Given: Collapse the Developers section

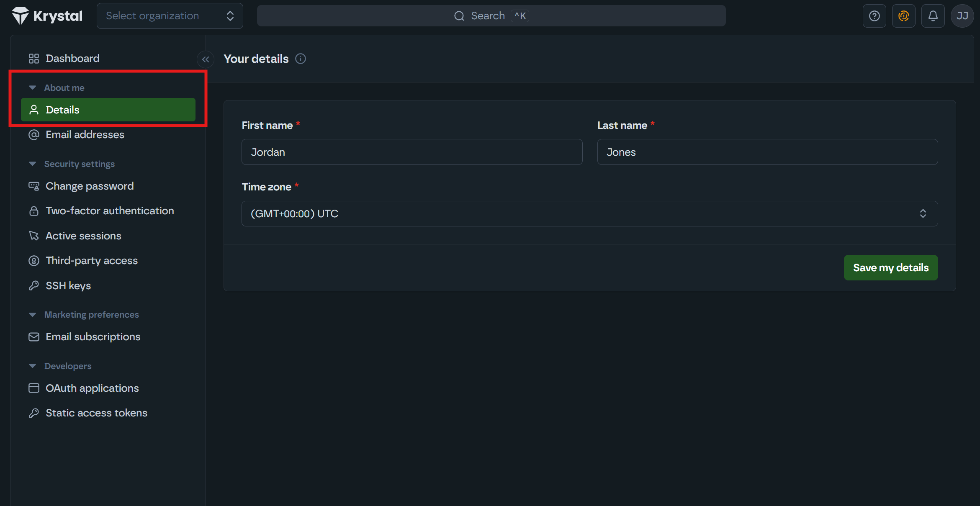Looking at the screenshot, I should (x=33, y=366).
